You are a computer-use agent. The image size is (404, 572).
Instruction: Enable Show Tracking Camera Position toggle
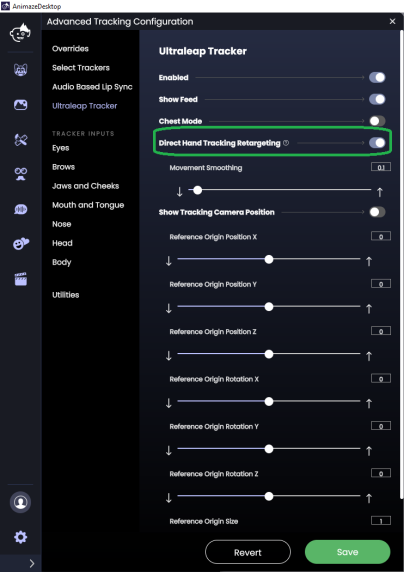tap(377, 212)
